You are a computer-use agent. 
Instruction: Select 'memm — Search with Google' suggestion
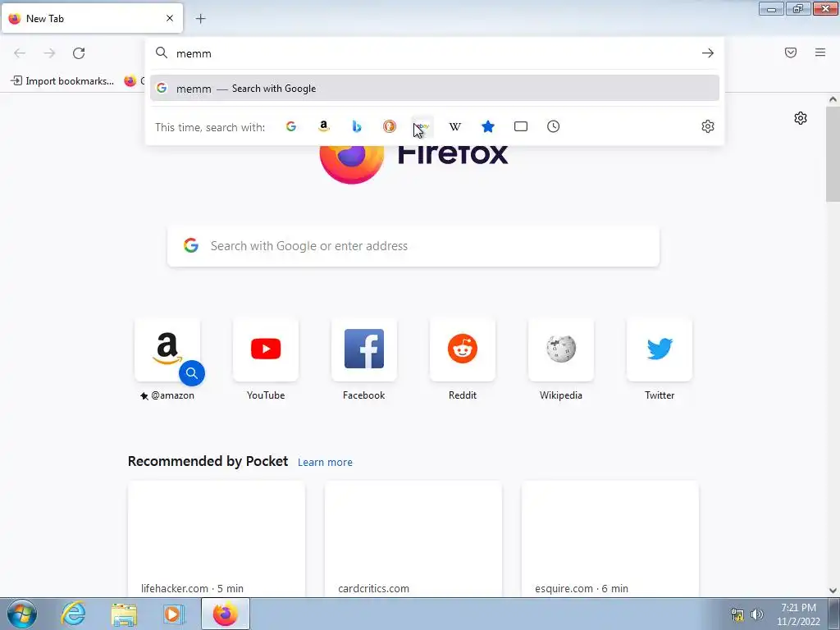tap(435, 89)
